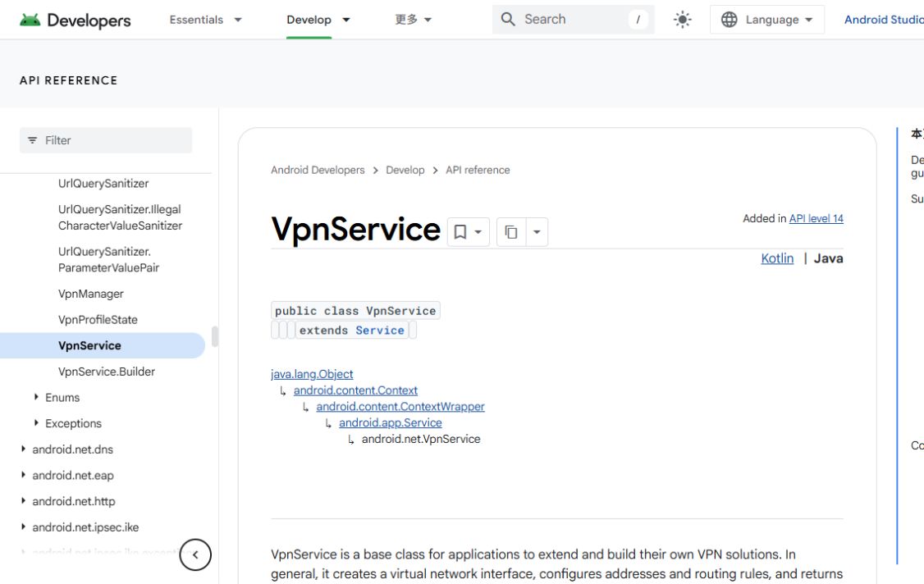Click the sidebar vertical scrollbar
Screen dimensions: 924x584
pos(215,336)
